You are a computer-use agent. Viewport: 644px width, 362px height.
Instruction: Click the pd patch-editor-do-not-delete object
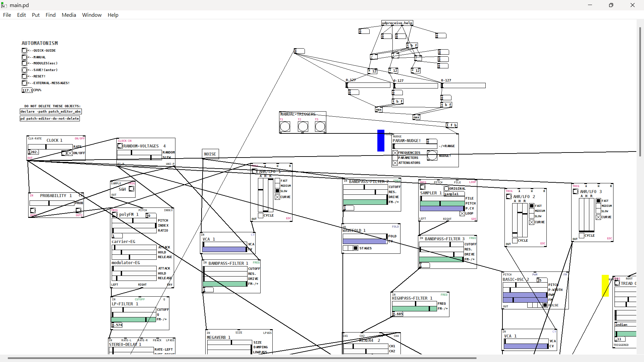(x=50, y=119)
